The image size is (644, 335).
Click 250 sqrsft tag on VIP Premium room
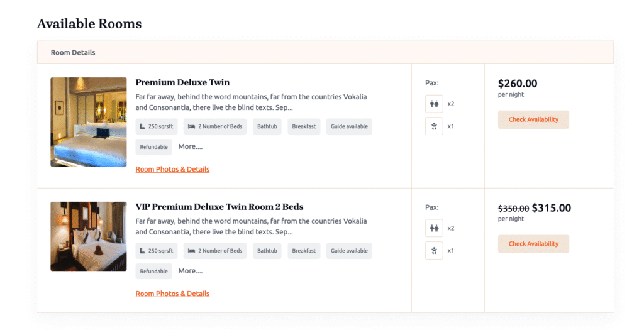tap(157, 251)
